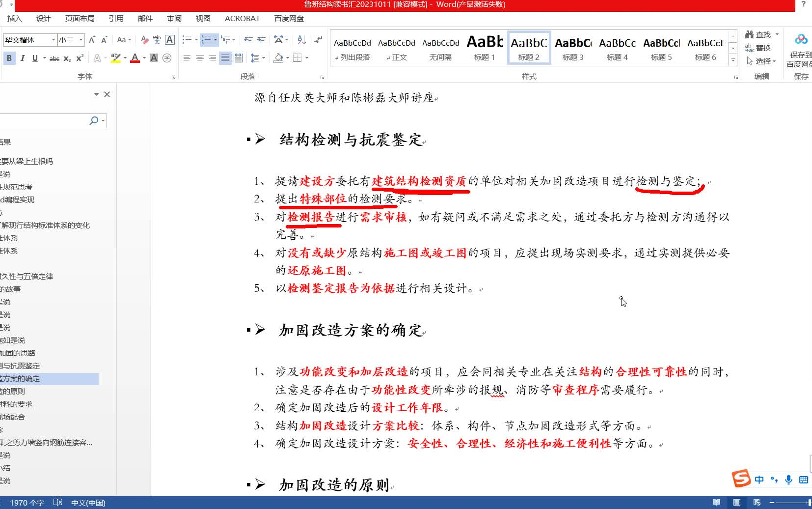
Task: Click the shading paint bucket icon
Action: pos(278,58)
